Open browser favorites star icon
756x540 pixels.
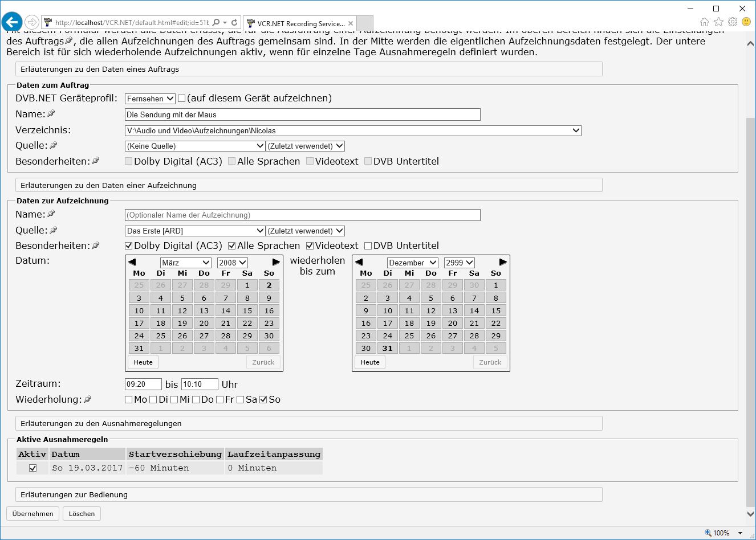tap(718, 22)
